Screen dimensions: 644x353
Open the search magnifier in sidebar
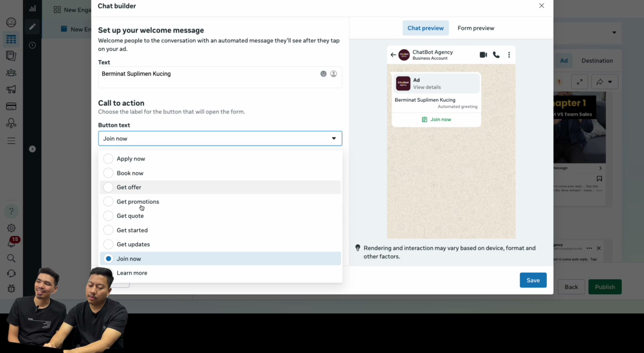click(x=11, y=258)
